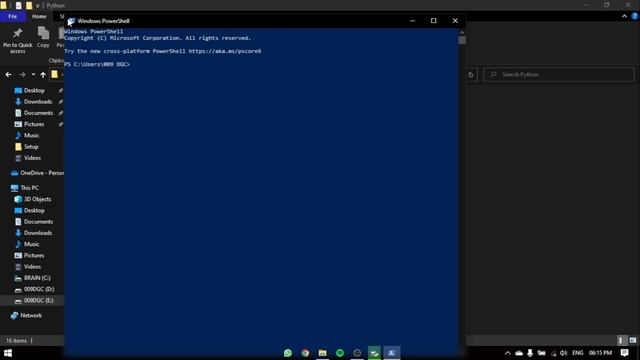The width and height of the screenshot is (640, 360).
Task: Open the green taskbar app icon
Action: point(374,353)
